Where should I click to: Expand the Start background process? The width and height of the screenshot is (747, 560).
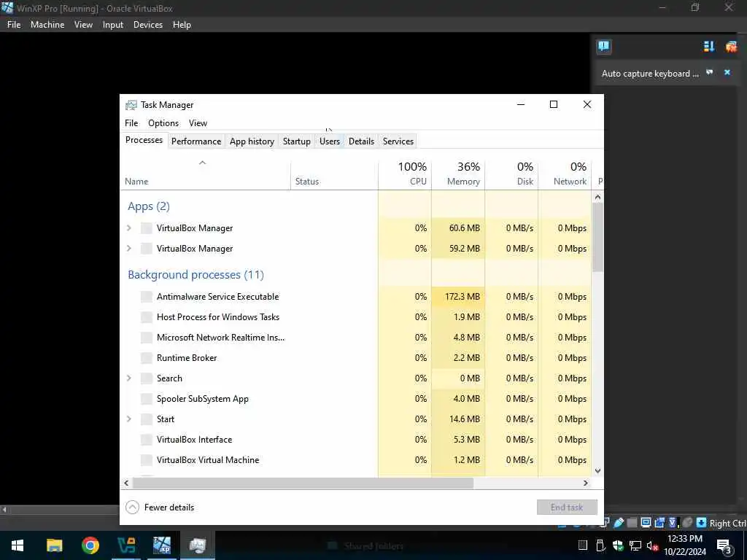(128, 419)
